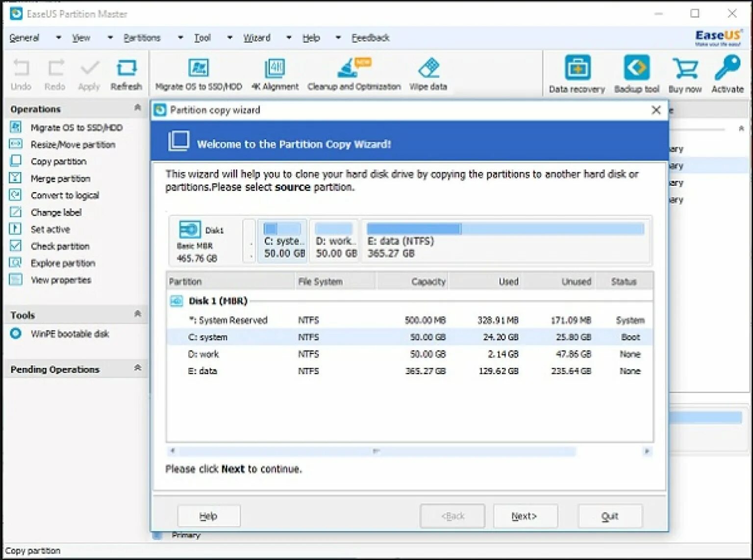Open the Backup tool

click(x=636, y=74)
